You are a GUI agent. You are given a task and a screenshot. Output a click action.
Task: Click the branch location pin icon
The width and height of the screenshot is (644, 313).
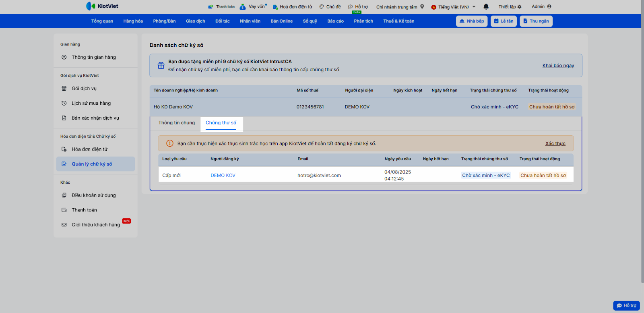pos(422,6)
